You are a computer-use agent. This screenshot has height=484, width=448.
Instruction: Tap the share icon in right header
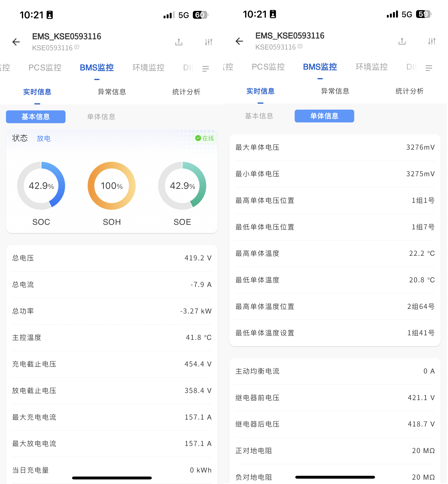click(x=402, y=41)
